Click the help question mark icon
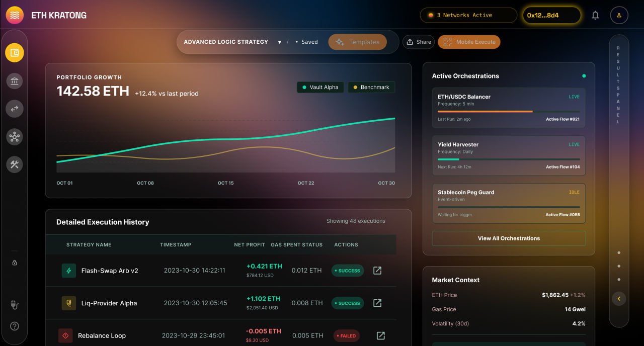 15,326
